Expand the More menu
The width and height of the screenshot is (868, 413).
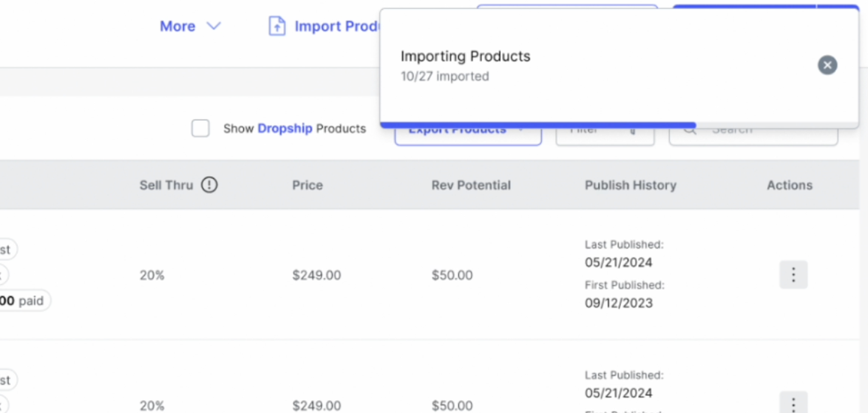coord(177,26)
